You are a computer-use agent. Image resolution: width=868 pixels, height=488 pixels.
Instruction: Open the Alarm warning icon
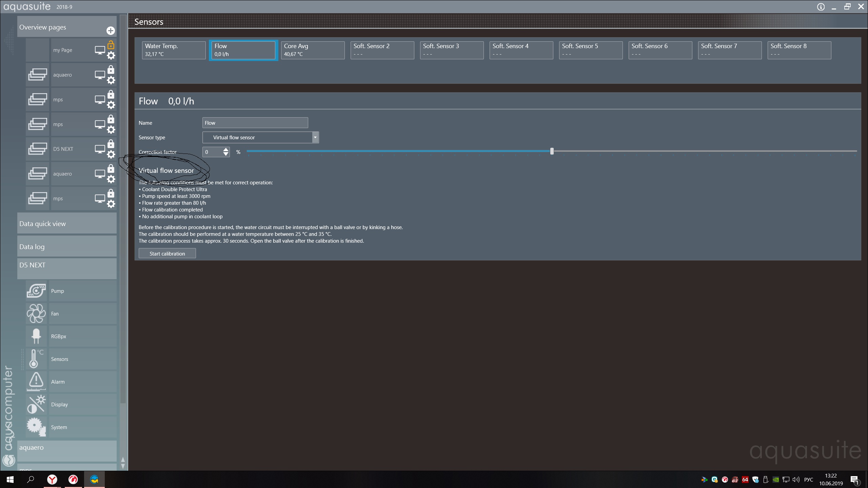pos(36,381)
